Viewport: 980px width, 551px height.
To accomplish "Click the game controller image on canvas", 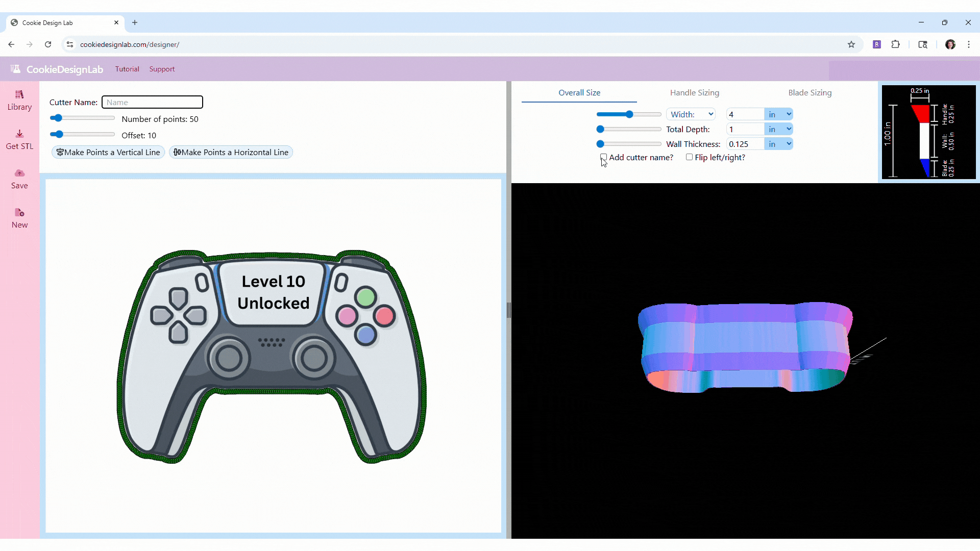I will (x=272, y=357).
